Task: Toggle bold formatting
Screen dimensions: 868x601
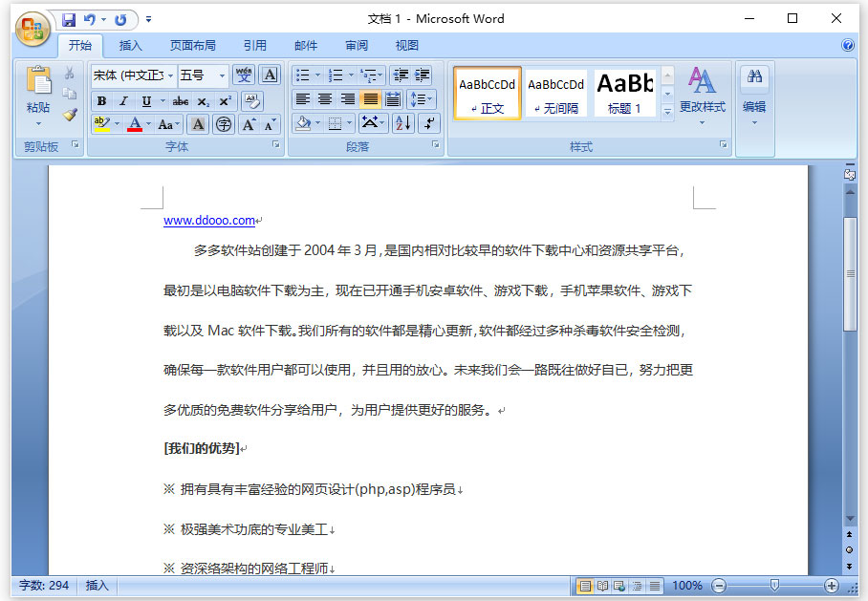Action: coord(100,100)
